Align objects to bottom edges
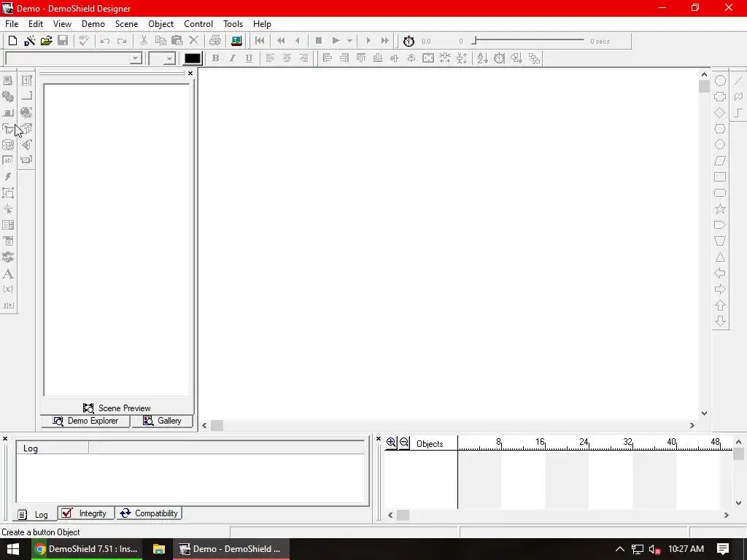 click(377, 58)
